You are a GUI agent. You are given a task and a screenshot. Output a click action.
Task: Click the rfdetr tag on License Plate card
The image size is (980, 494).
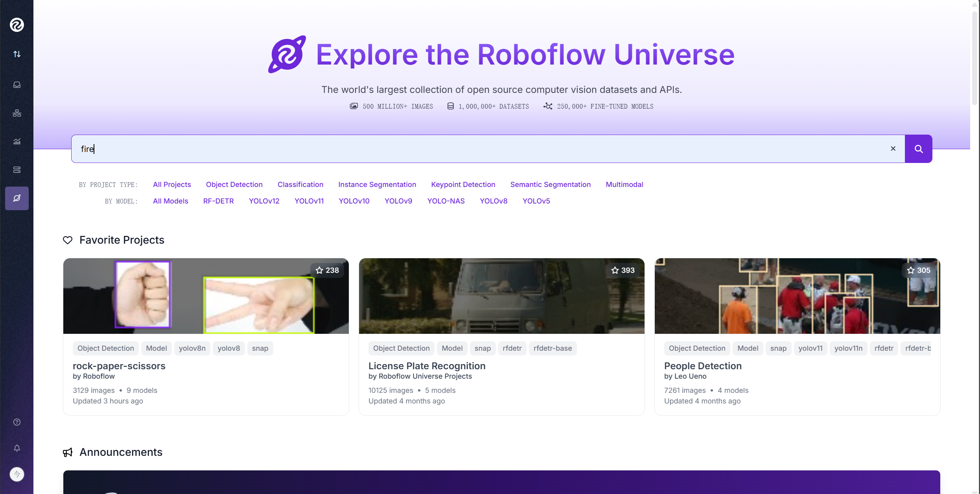(x=512, y=348)
